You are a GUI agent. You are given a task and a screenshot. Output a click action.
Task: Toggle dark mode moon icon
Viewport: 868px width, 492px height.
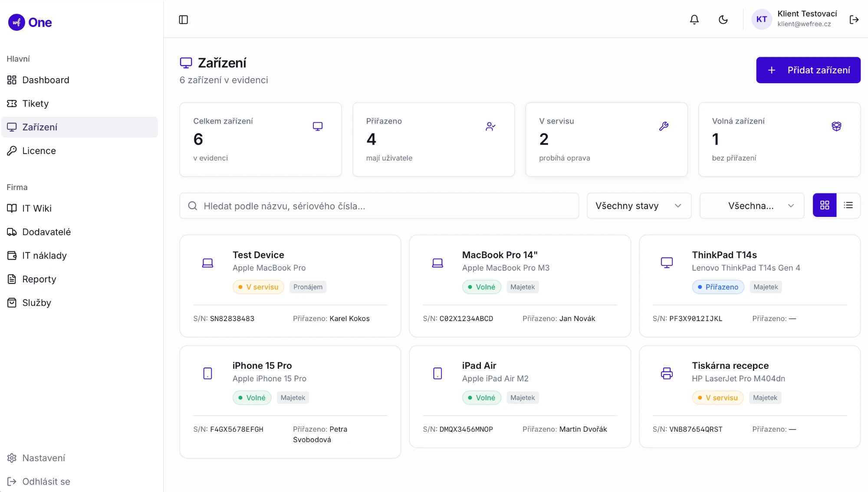point(723,20)
